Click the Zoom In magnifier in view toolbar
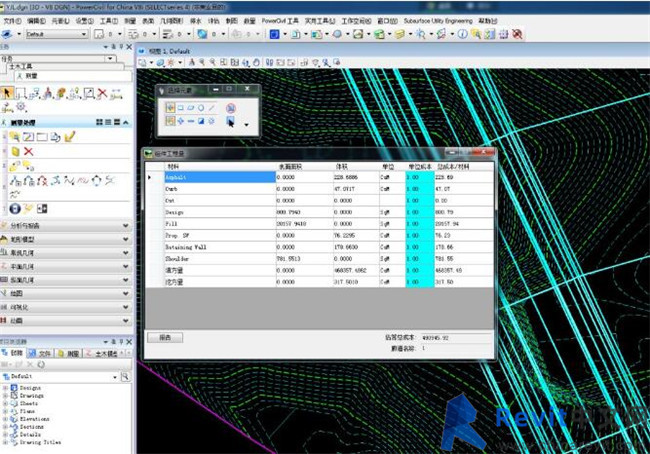The image size is (650, 454). 202,62
